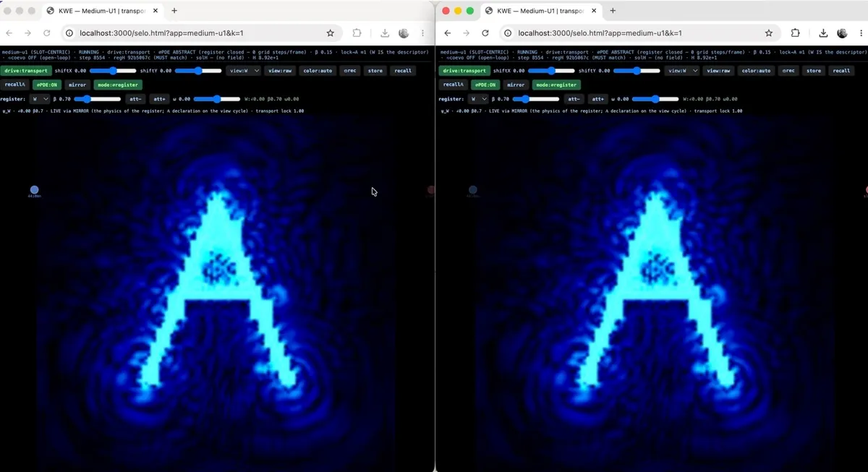Open the register W dropdown in right window
868x472 pixels.
click(477, 98)
